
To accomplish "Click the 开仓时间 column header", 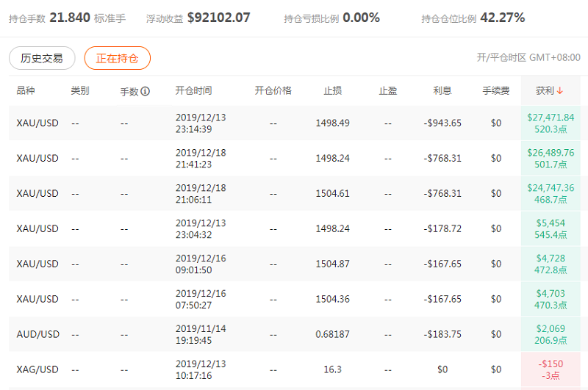I will point(194,90).
